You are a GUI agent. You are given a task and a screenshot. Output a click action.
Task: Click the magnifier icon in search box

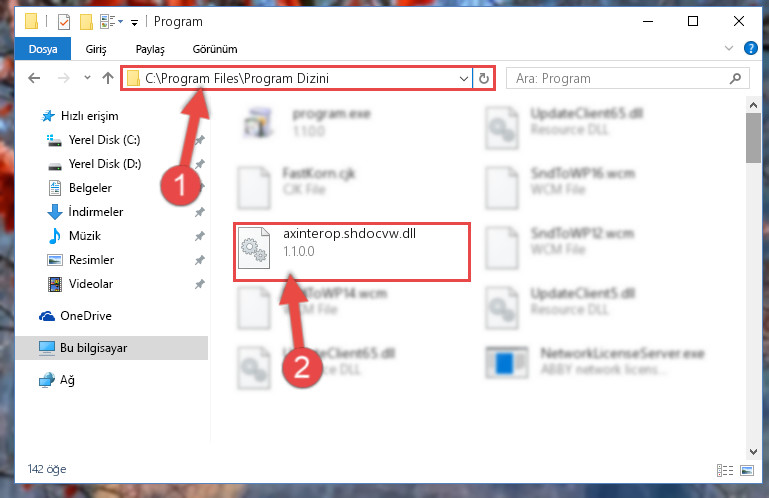point(735,79)
